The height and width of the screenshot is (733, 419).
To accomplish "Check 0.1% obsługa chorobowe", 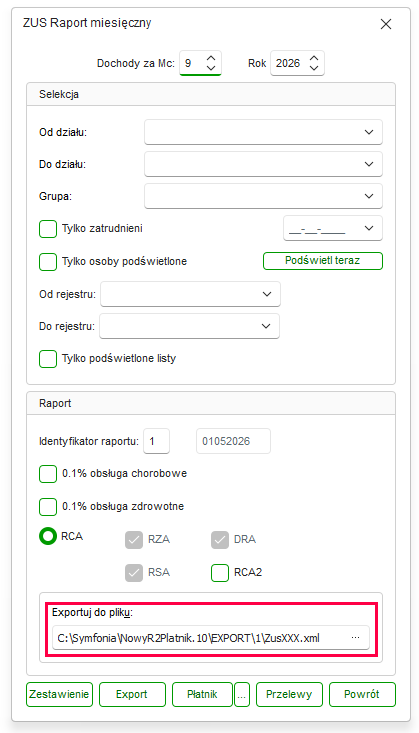I will pos(48,474).
